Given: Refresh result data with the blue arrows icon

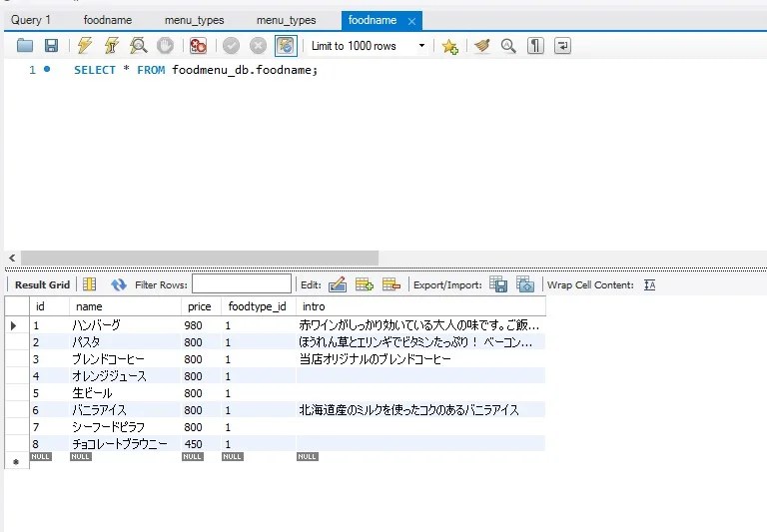Looking at the screenshot, I should point(119,284).
